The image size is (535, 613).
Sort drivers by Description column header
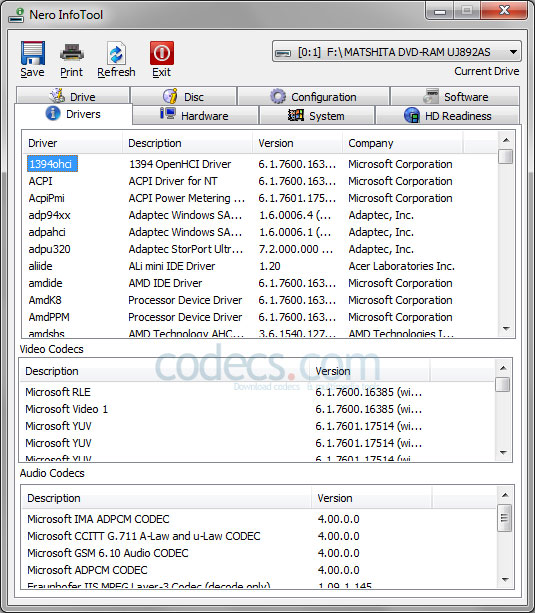[x=188, y=143]
